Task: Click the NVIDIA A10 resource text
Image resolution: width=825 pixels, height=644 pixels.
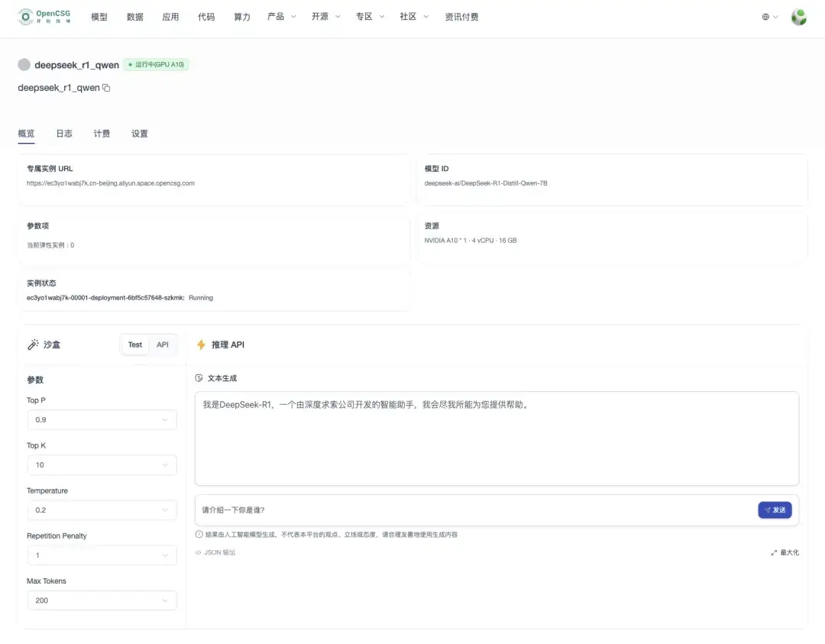Action: pos(471,241)
